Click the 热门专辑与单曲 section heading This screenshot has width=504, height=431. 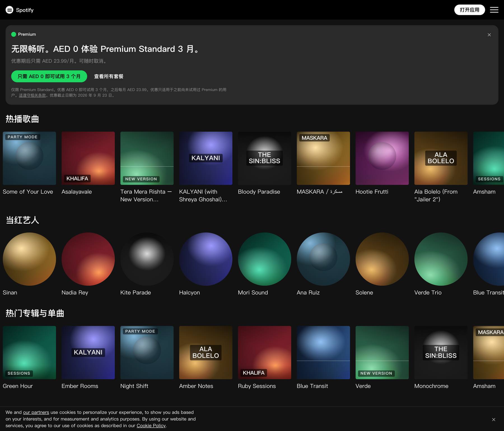pos(35,313)
